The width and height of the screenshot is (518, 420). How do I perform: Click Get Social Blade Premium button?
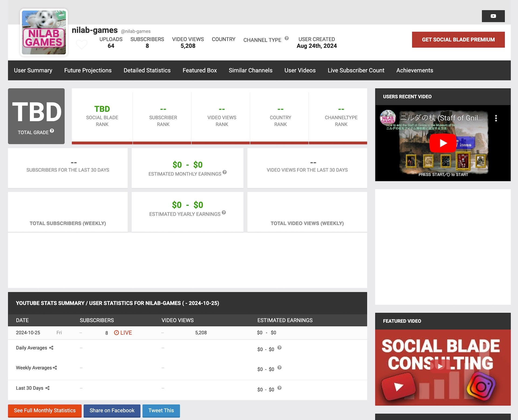pos(458,40)
